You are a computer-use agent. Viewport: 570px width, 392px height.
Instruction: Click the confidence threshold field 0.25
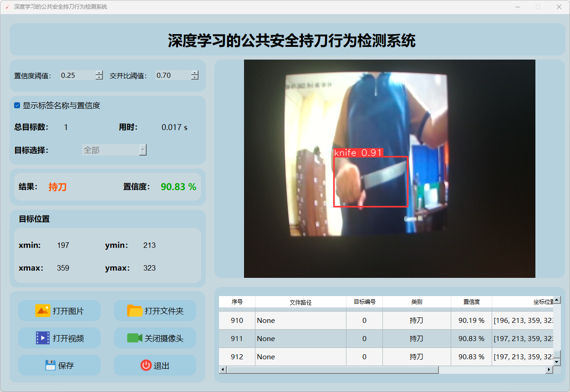(77, 75)
